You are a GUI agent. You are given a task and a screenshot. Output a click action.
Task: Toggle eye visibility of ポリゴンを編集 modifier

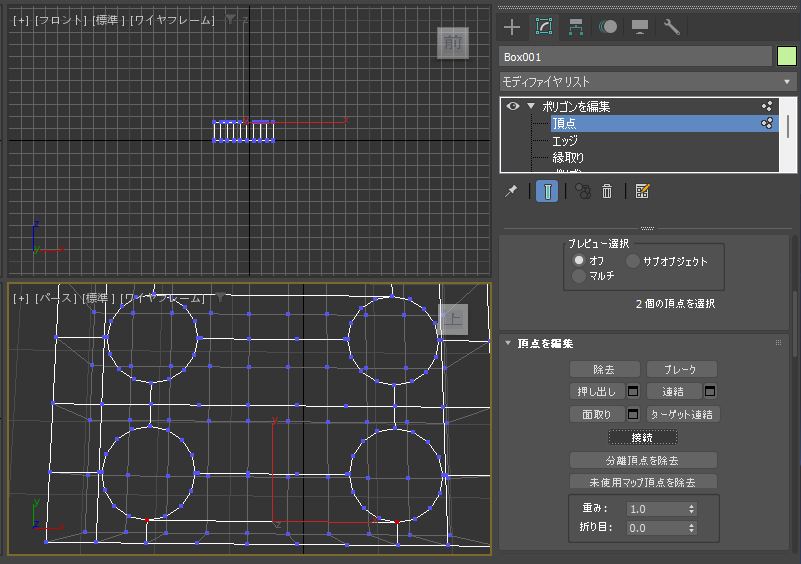coord(513,106)
